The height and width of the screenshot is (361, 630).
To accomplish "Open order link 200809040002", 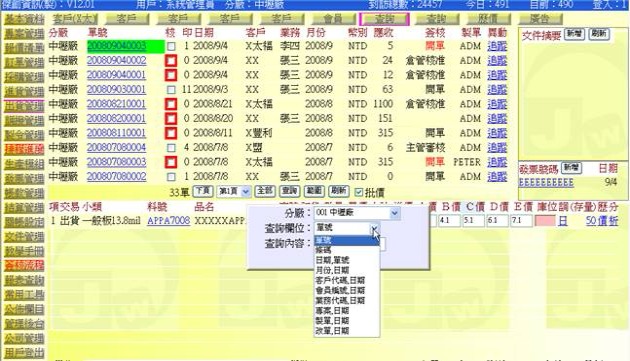I will [x=117, y=61].
